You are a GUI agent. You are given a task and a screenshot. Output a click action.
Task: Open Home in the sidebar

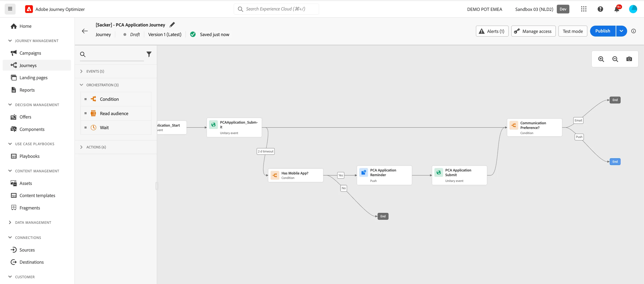[x=25, y=26]
